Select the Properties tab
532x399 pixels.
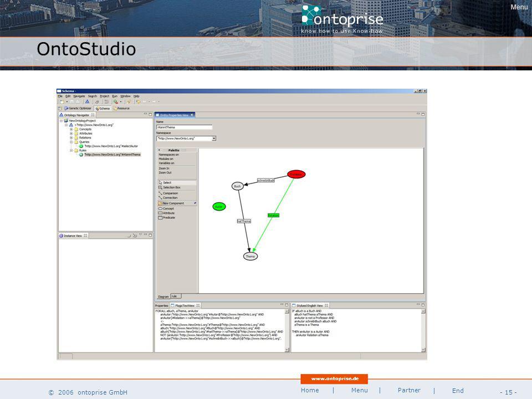click(161, 306)
